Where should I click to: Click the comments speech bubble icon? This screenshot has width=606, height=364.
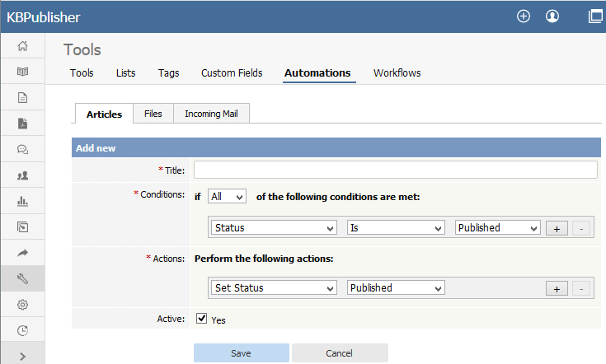click(x=22, y=149)
